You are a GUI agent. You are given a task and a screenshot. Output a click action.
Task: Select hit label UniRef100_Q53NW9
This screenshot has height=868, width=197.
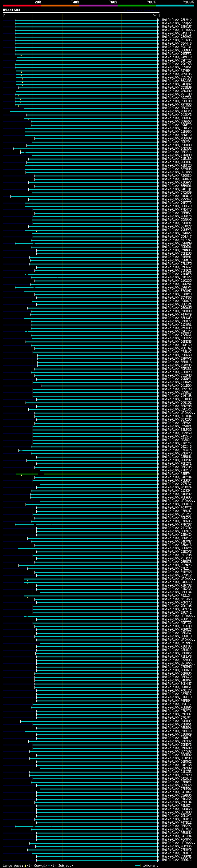coord(177,88)
